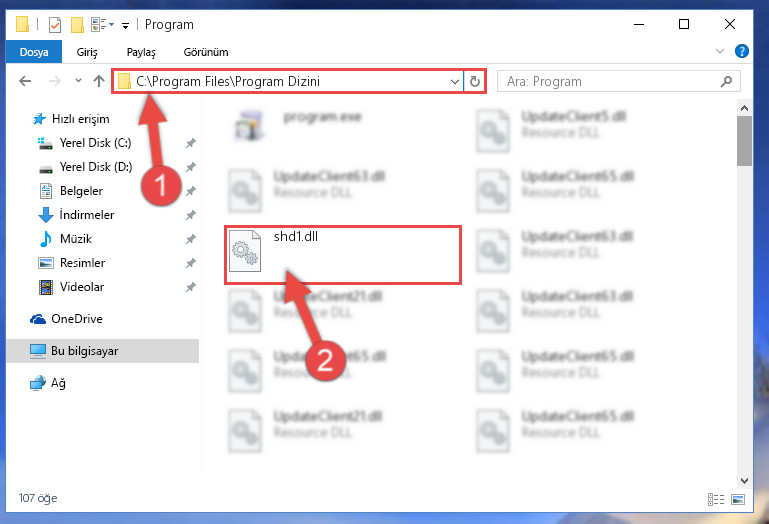The image size is (769, 524).
Task: Expand the recent locations dropdown arrow
Action: [x=78, y=80]
